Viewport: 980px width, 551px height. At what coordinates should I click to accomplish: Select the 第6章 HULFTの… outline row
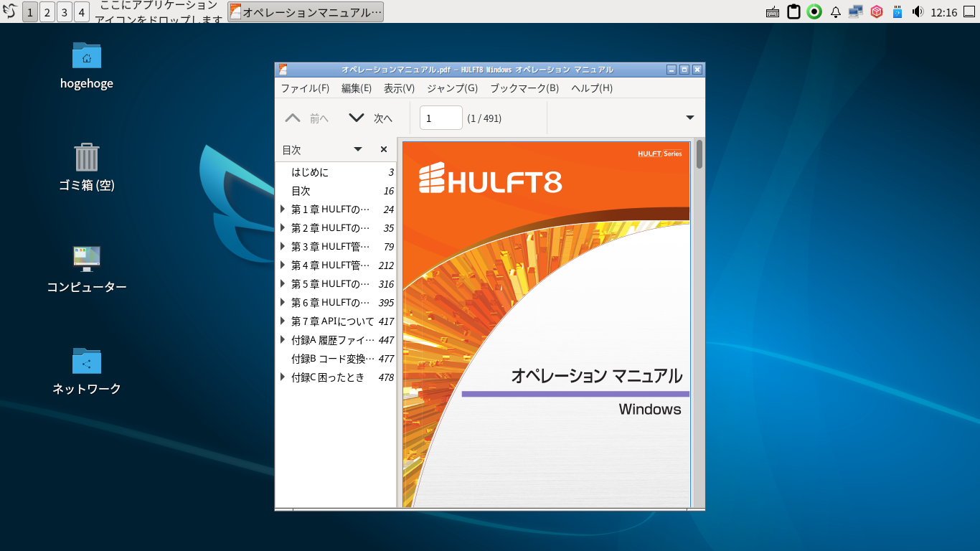pyautogui.click(x=336, y=303)
